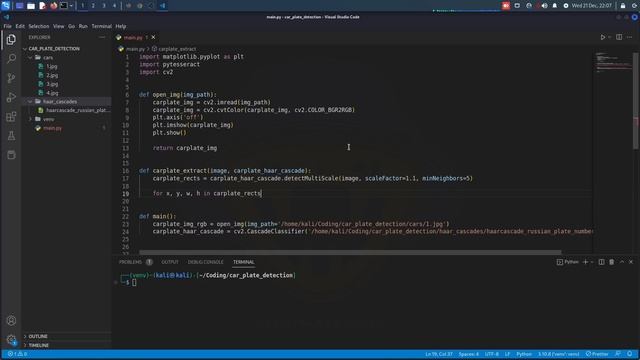The image size is (640, 360).
Task: Switch to the DEBUG CONSOLE tab
Action: pyautogui.click(x=206, y=262)
